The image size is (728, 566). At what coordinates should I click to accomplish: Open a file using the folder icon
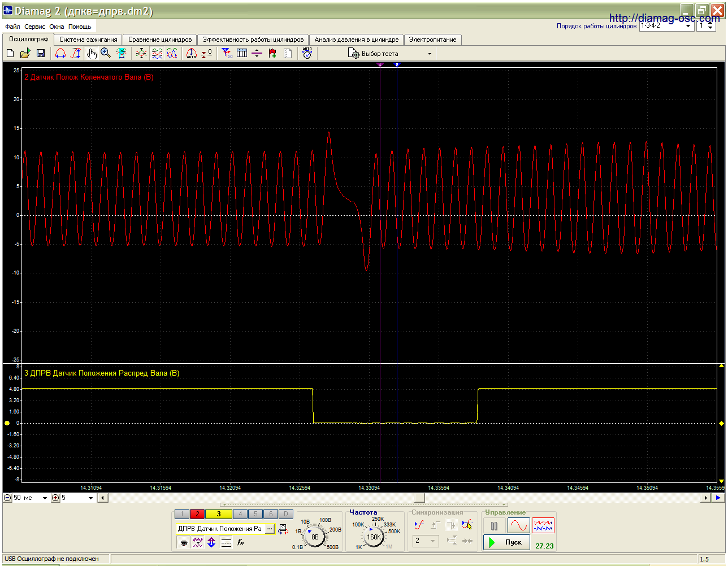pyautogui.click(x=25, y=53)
